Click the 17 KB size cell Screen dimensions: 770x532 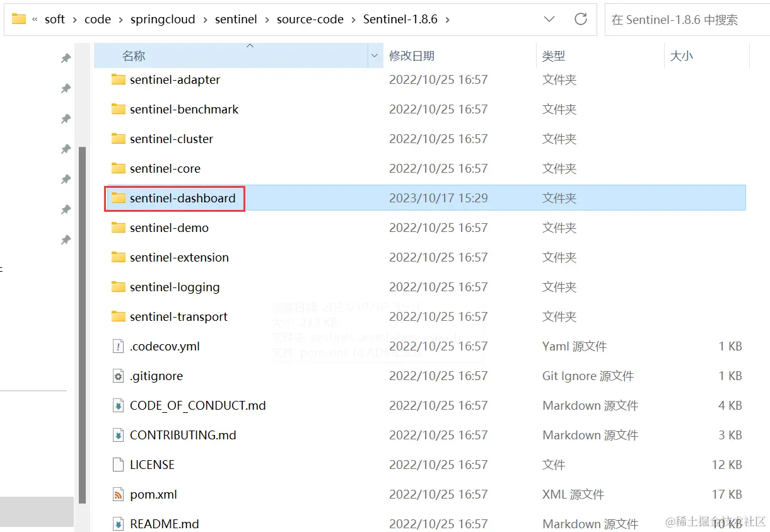[726, 494]
